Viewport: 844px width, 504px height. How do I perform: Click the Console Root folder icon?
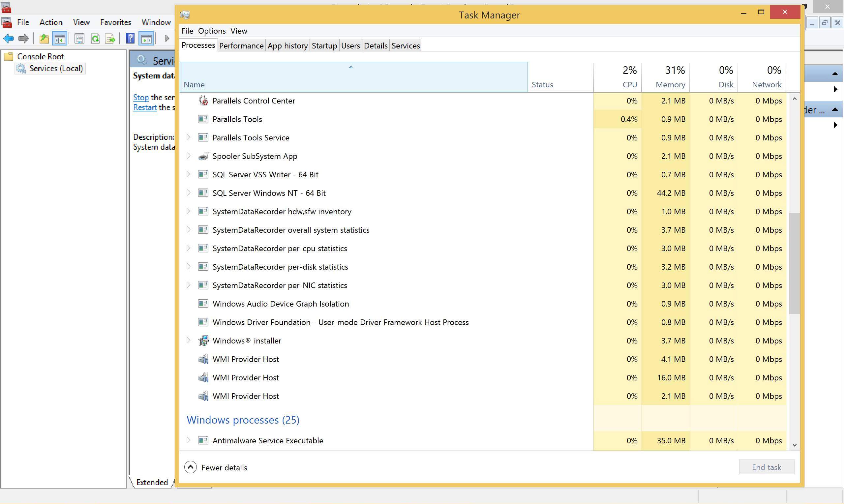point(9,56)
